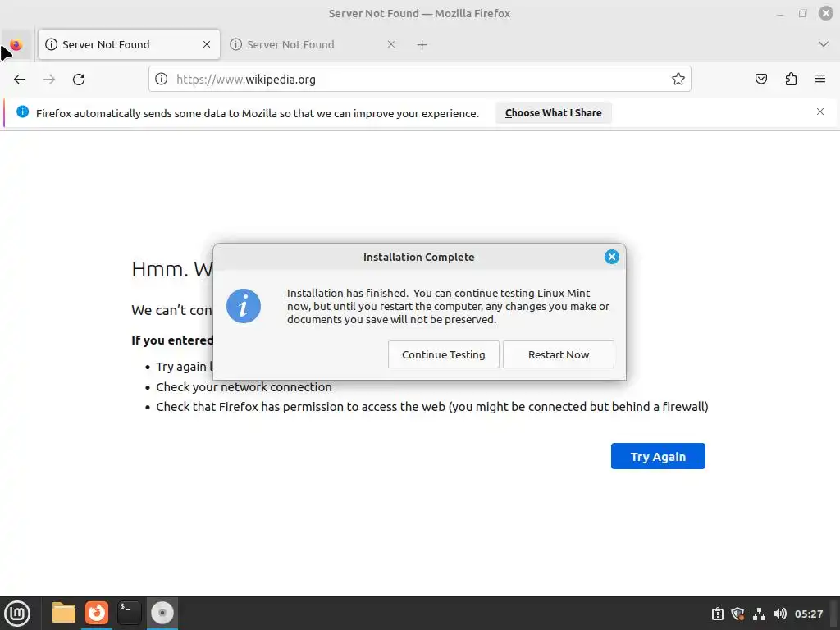The image size is (840, 630).
Task: Bookmark this page with the star
Action: [678, 80]
